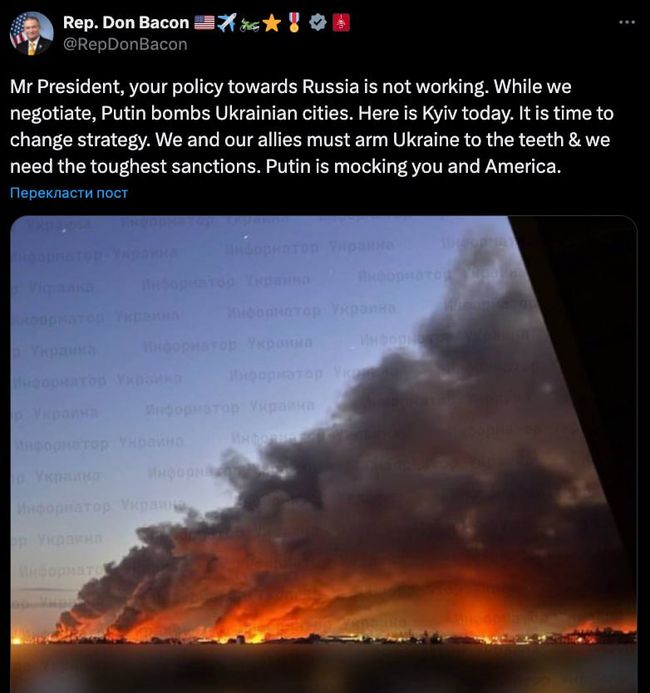Click the dark smoke plume in photo
The image size is (650, 693).
[x=420, y=442]
